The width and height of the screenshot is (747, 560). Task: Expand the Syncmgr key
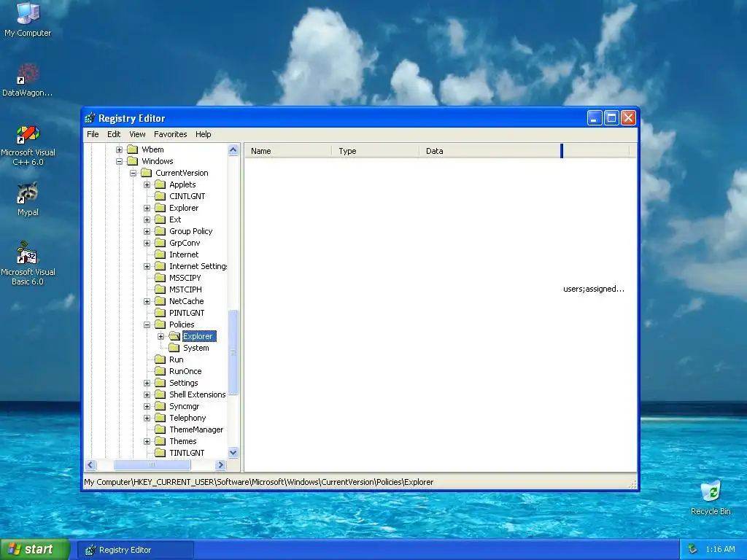point(147,406)
